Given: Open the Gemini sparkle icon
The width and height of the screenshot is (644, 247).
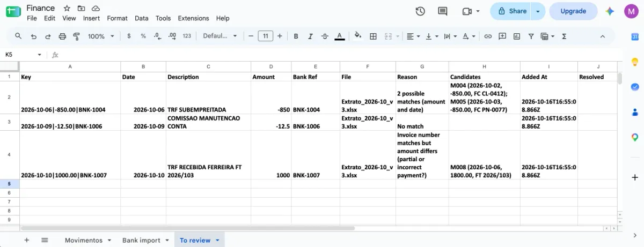Looking at the screenshot, I should pos(610,11).
